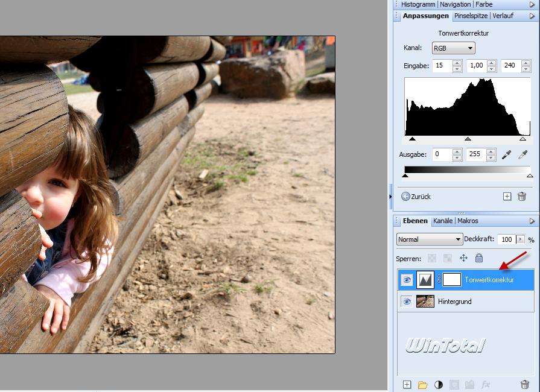Switch to the Farbe tab
The height and width of the screenshot is (392, 540).
(x=484, y=4)
